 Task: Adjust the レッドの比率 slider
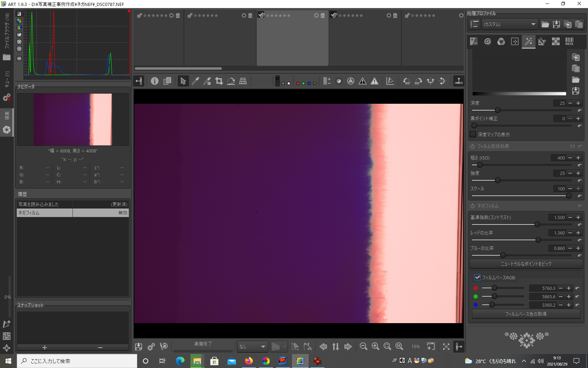(x=521, y=240)
